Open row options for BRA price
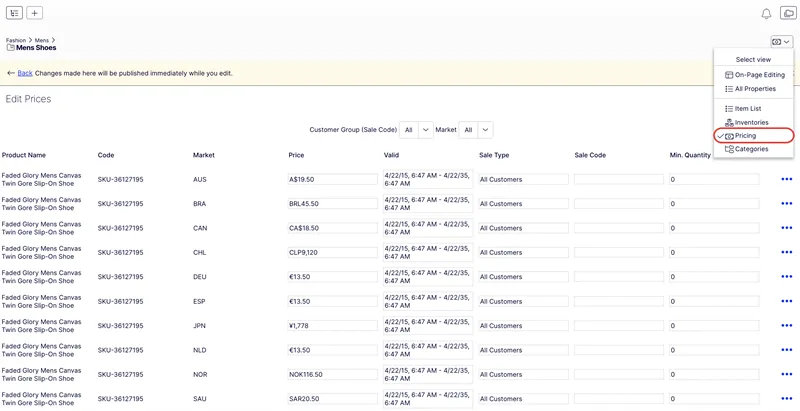This screenshot has width=800, height=411. pos(786,204)
